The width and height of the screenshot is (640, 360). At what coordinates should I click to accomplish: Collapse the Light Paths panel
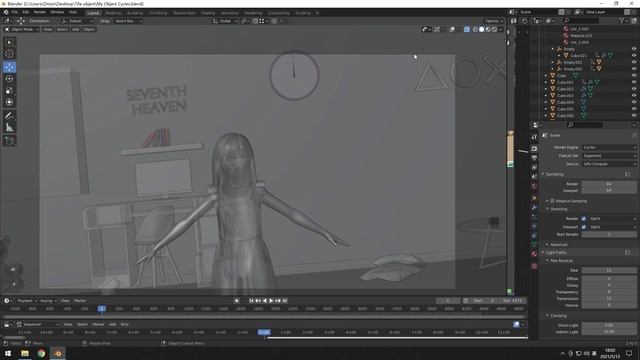(543, 253)
